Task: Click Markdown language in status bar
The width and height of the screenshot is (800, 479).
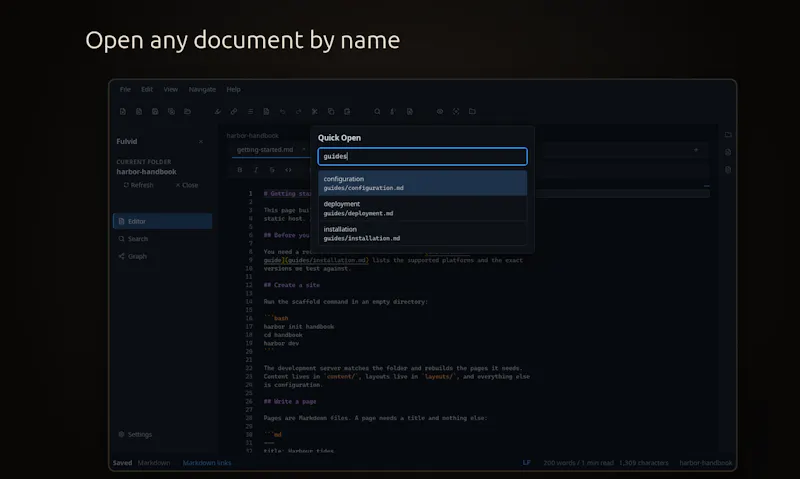Action: pos(154,463)
